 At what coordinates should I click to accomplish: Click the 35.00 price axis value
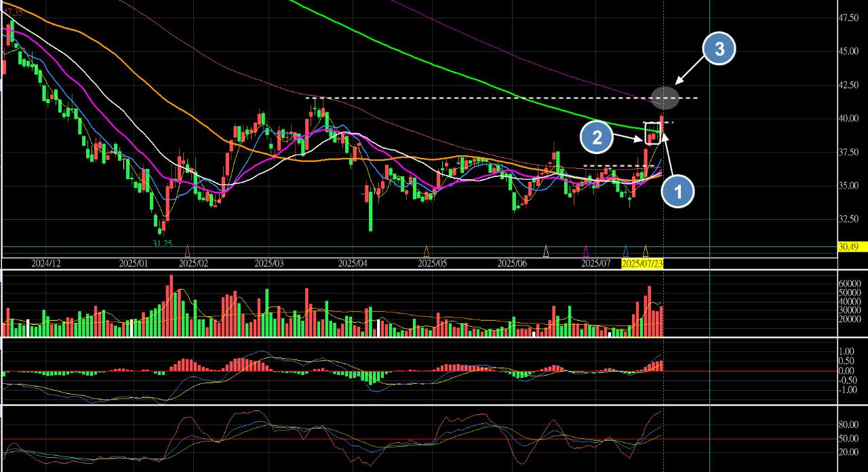point(850,185)
